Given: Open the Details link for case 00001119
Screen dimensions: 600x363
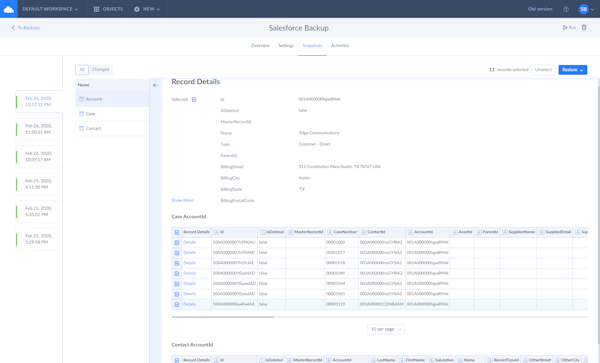Looking at the screenshot, I should point(189,304).
